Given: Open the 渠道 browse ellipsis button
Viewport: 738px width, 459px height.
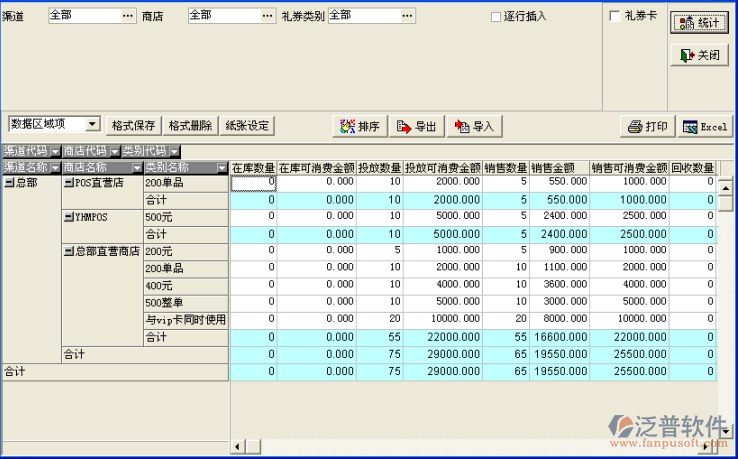Looking at the screenshot, I should pos(127,16).
